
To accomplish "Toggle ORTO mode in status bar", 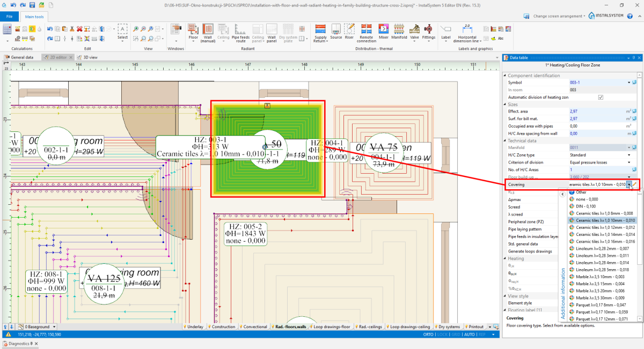I will pos(428,334).
